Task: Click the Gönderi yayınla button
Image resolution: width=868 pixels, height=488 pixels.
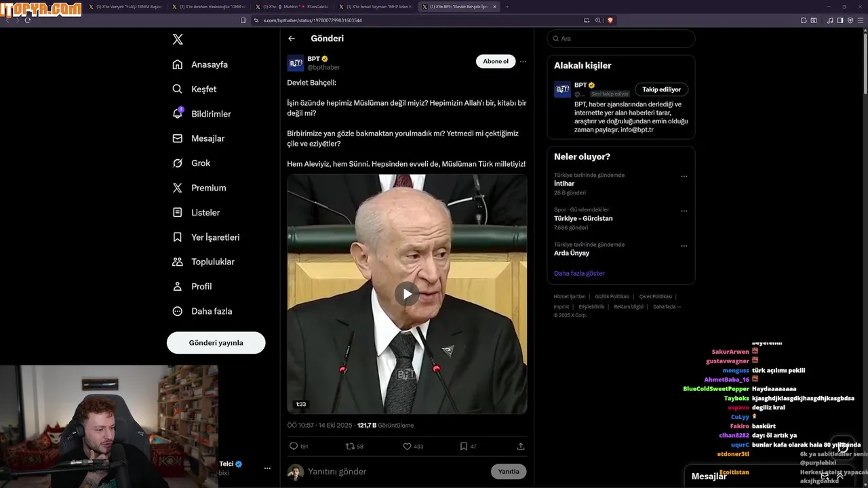Action: point(216,343)
